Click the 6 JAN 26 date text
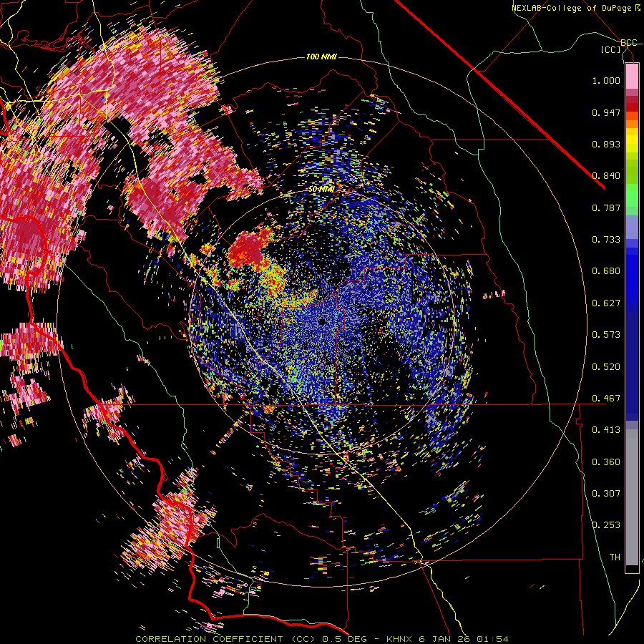Screen dimensions: 644x644 pos(444,639)
